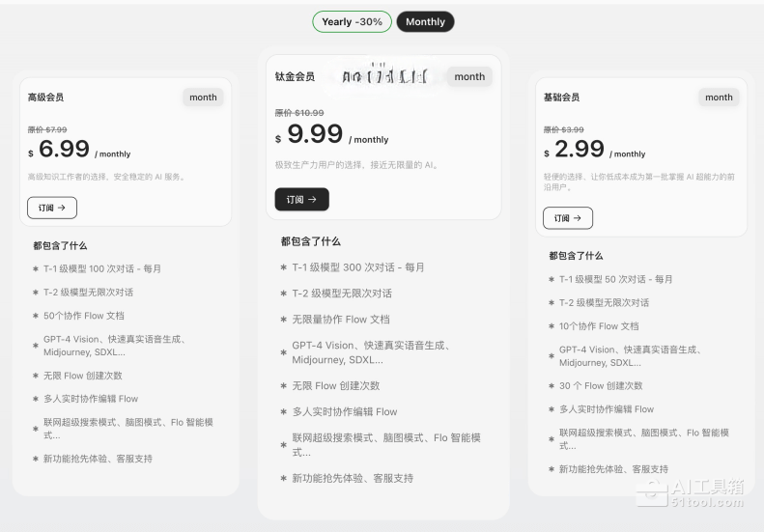Click the 6.99 monthly price
This screenshot has width=764, height=532.
(x=64, y=149)
